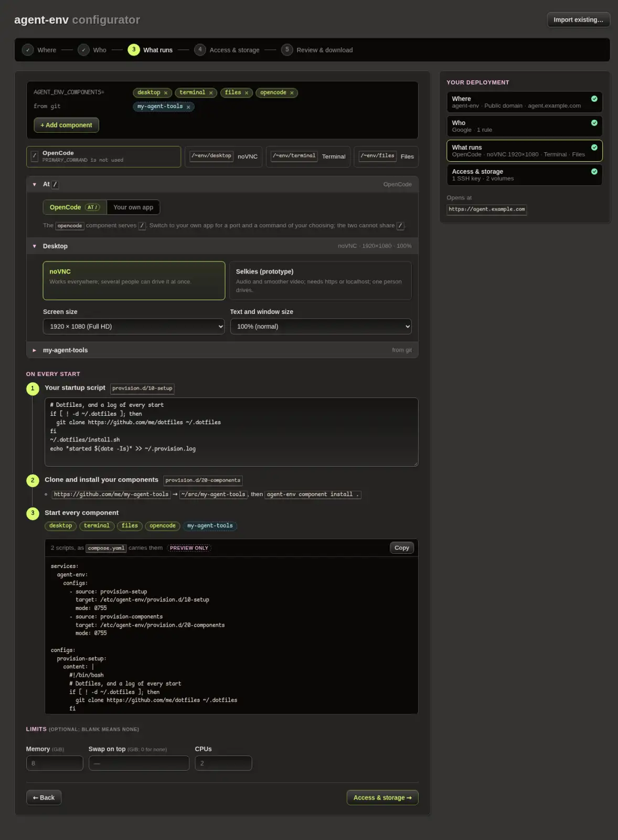Screen dimensions: 618x840
Task: Copy the compose.yaml preview
Action: (402, 548)
